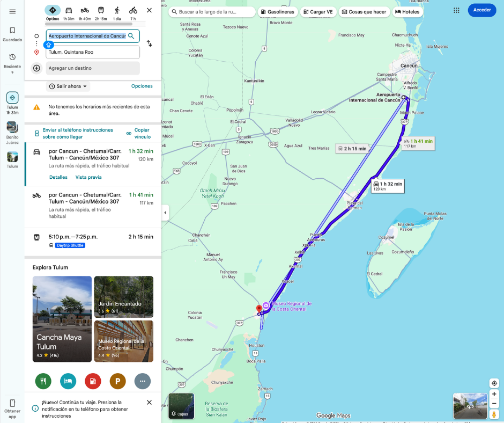Open the Google apps grid
The height and width of the screenshot is (423, 504).
coord(456,10)
